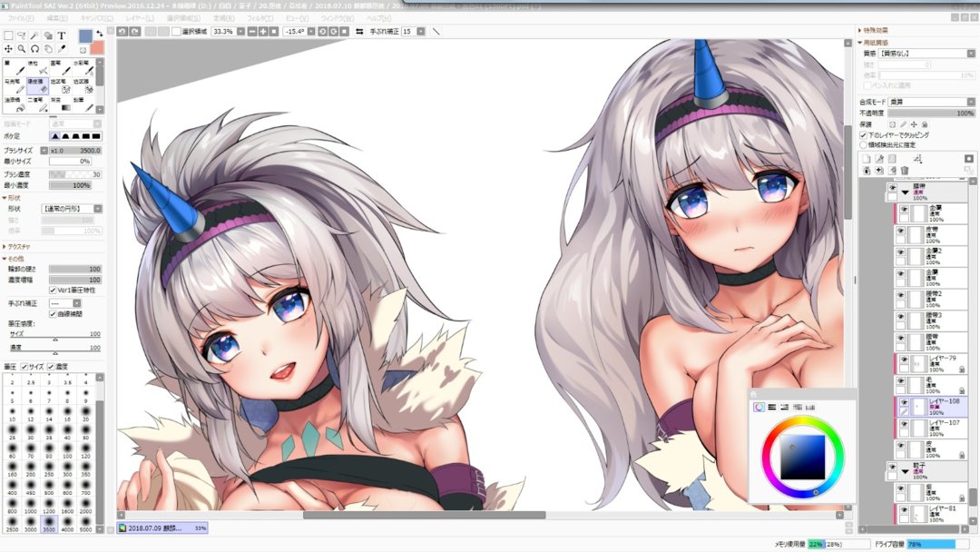Toggle 選択領域 checkbox in toolbar

coord(176,31)
